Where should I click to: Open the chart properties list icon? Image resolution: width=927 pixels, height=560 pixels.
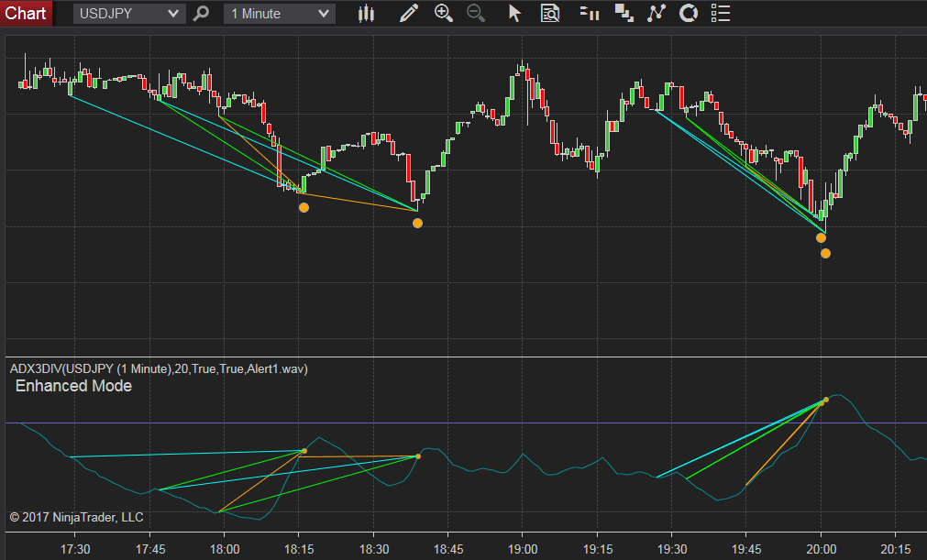click(720, 13)
